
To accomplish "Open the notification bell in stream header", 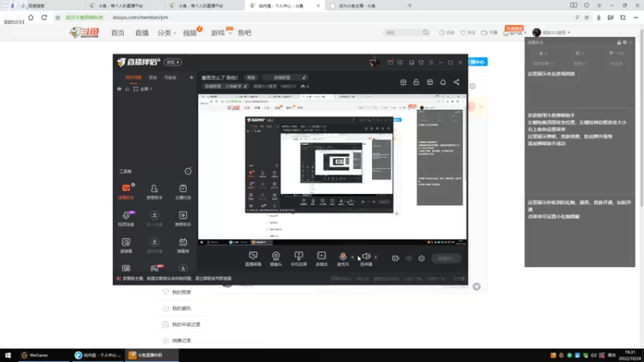I will pyautogui.click(x=443, y=82).
